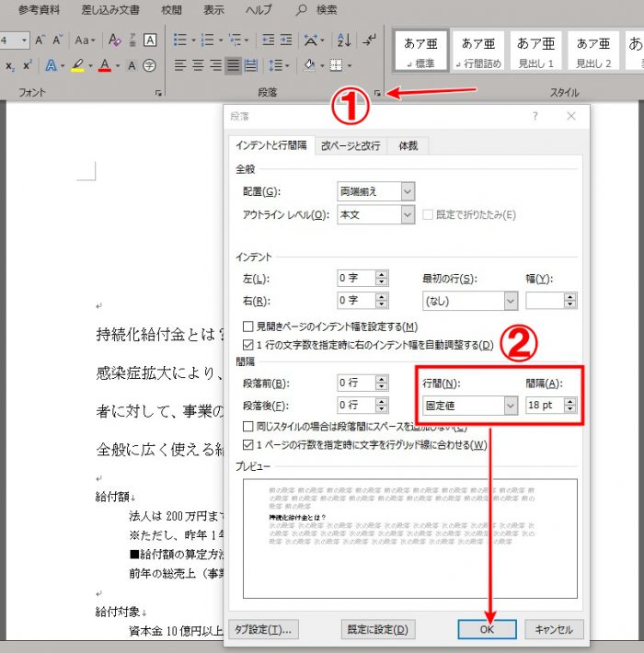
Task: Click the タブ設定 button
Action: 263,629
